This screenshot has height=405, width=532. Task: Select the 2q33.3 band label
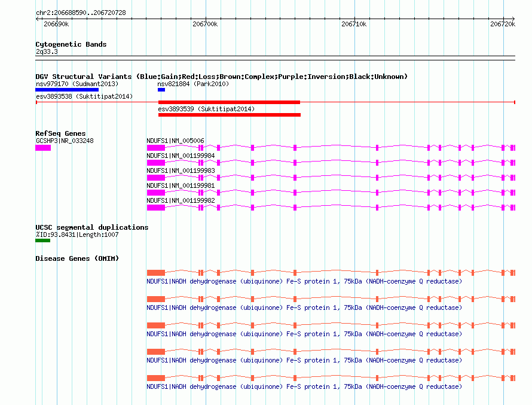[47, 51]
